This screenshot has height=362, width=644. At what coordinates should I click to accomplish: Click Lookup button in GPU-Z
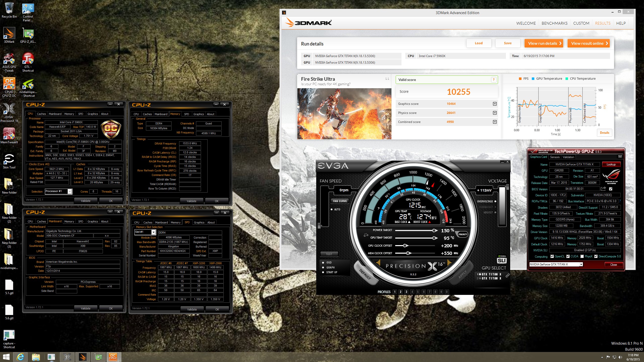tap(611, 164)
